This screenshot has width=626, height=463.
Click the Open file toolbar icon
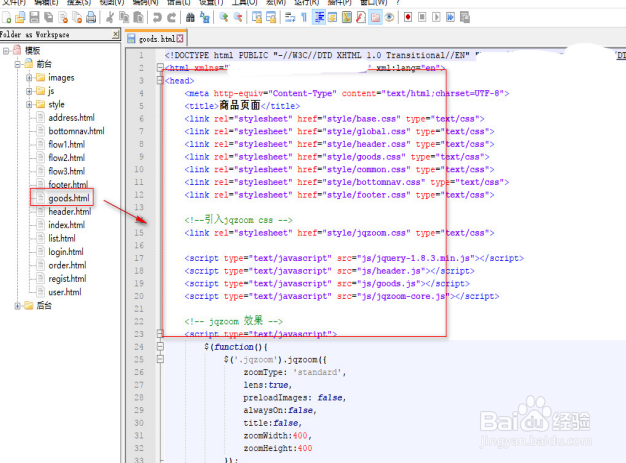coord(20,18)
